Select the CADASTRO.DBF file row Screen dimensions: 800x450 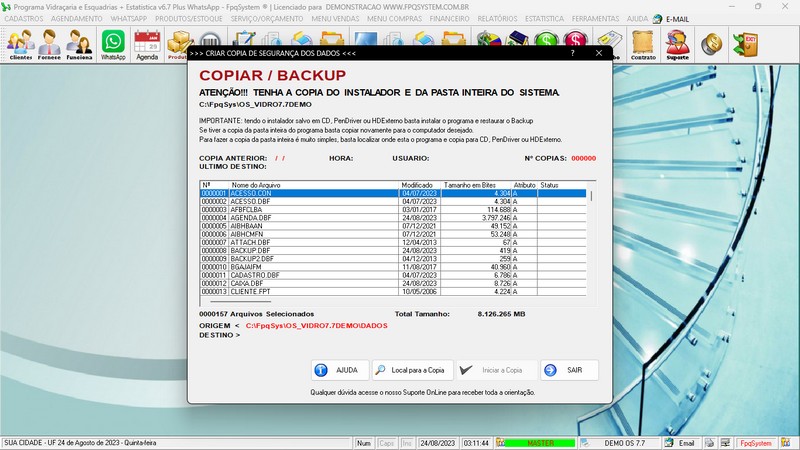click(x=393, y=275)
